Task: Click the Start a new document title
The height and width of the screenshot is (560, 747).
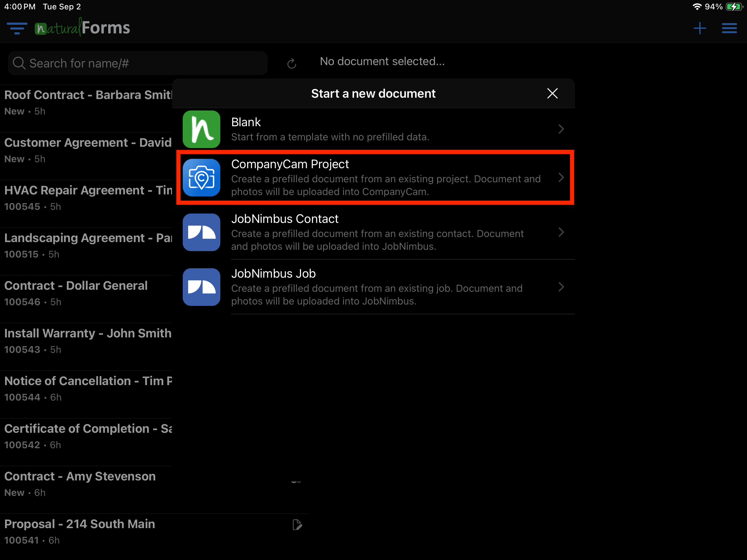Action: coord(373,94)
